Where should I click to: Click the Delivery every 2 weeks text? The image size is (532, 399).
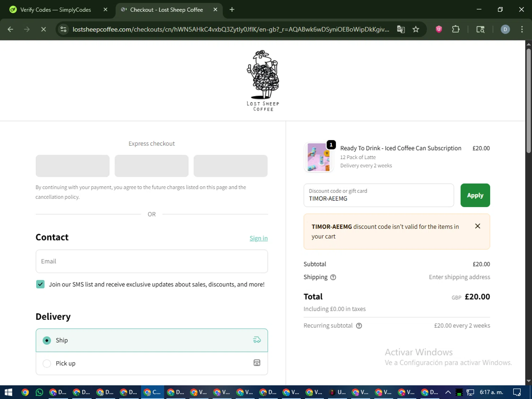click(366, 166)
